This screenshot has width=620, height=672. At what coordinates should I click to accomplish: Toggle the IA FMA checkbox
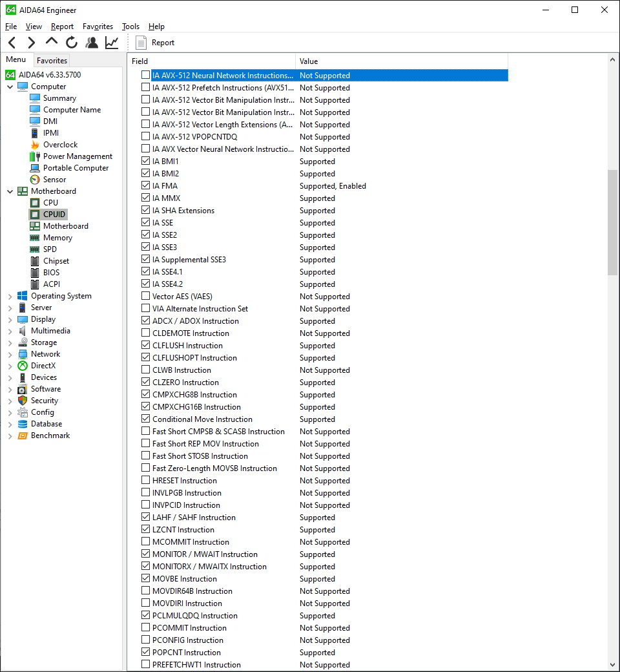pyautogui.click(x=146, y=185)
